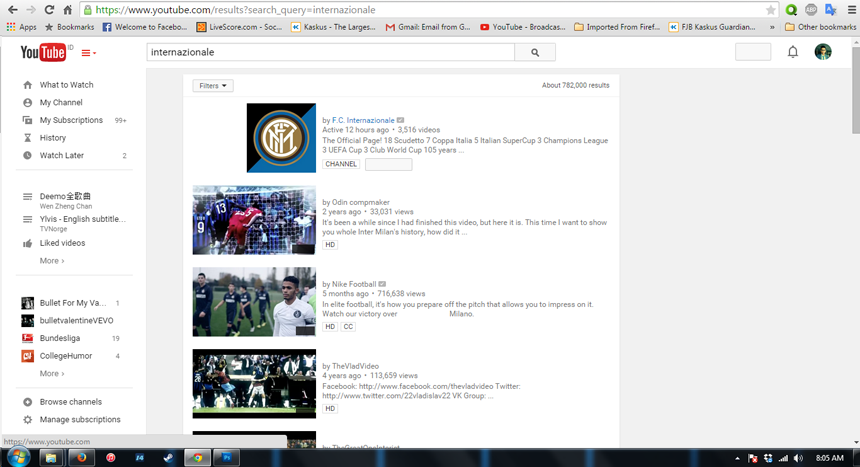Screen dimensions: 860x467
Task: Click the green Q extension icon
Action: pyautogui.click(x=791, y=10)
